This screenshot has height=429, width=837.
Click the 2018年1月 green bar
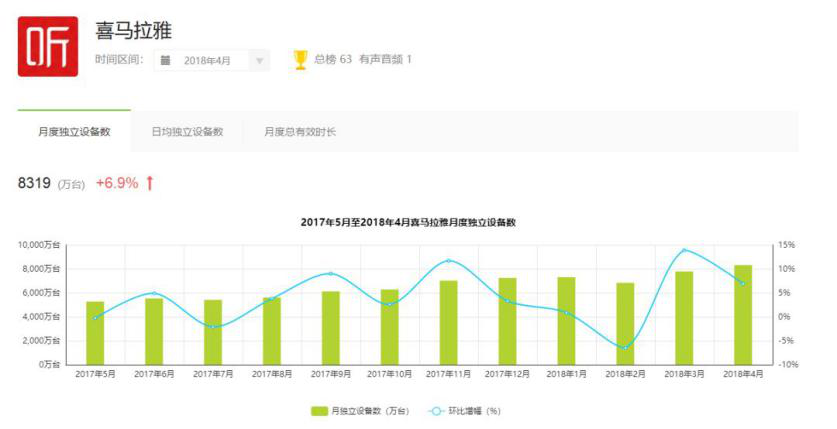(x=566, y=321)
